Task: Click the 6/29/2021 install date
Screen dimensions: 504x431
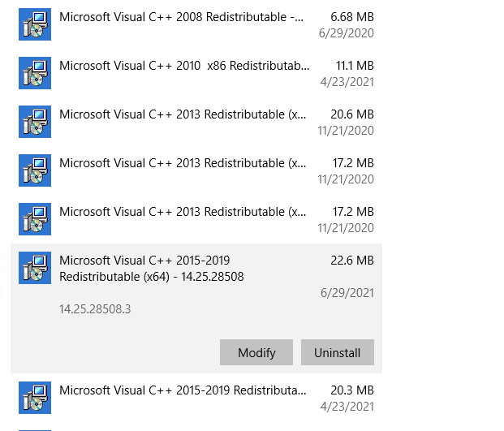Action: pos(347,293)
